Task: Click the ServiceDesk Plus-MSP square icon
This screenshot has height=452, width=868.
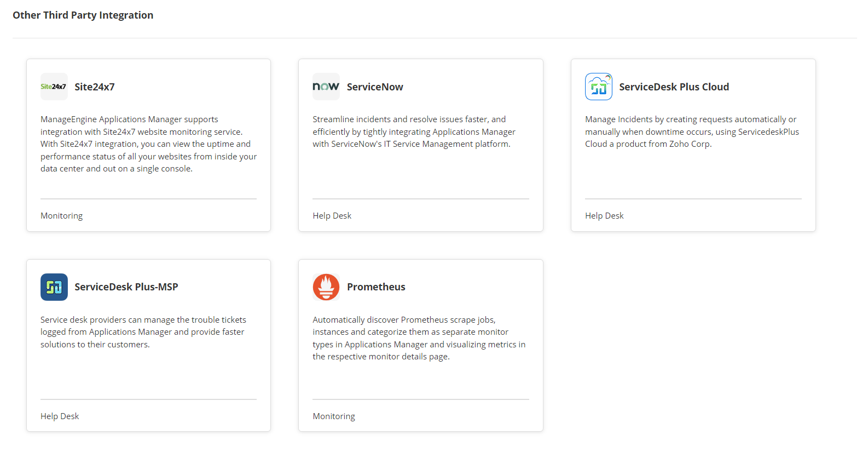Action: tap(54, 287)
